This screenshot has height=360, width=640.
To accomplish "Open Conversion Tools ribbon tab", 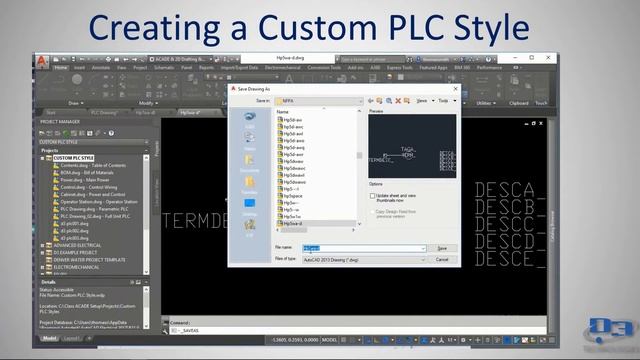I will coord(324,67).
